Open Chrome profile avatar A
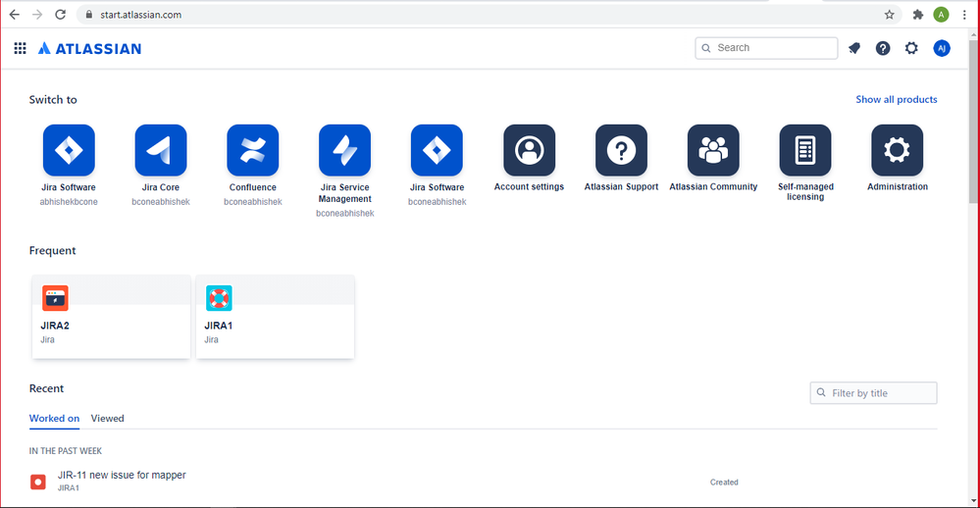Viewport: 980px width, 508px height. coord(941,15)
